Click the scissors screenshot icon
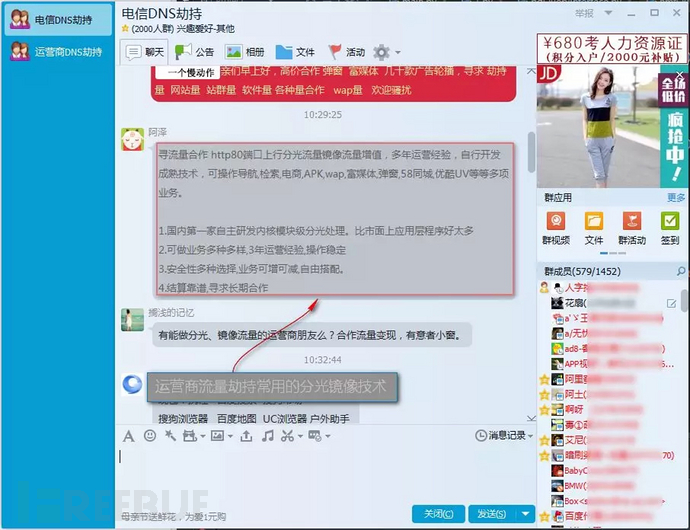 [287, 436]
